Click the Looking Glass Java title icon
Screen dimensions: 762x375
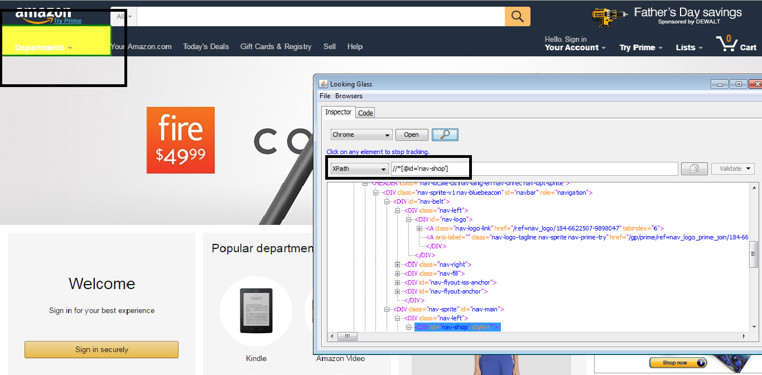[x=324, y=84]
